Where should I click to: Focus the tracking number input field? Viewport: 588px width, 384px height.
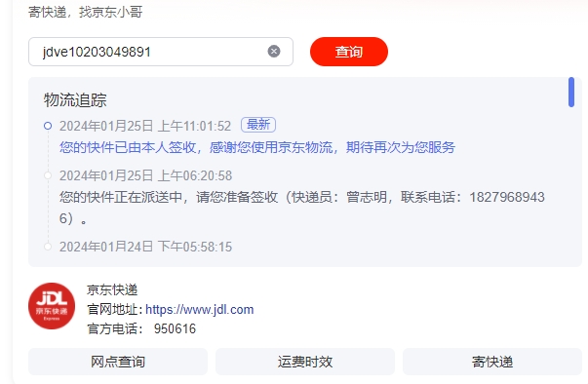coord(161,52)
